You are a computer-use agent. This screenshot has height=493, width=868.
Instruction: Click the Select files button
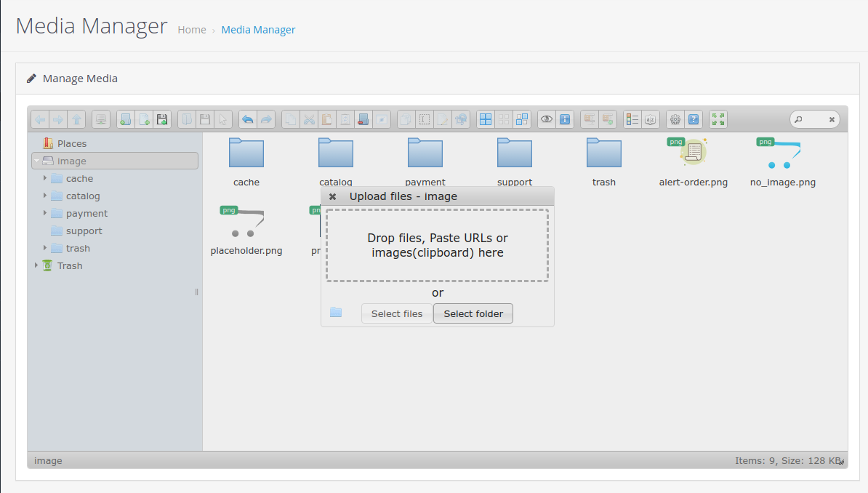(396, 313)
